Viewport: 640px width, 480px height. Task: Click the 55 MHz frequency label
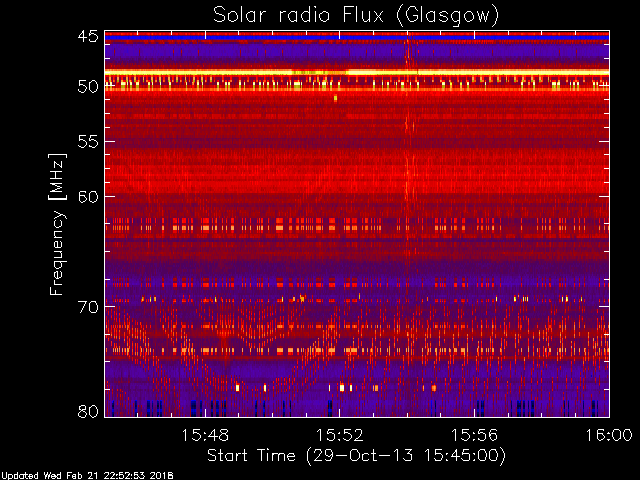[88, 142]
